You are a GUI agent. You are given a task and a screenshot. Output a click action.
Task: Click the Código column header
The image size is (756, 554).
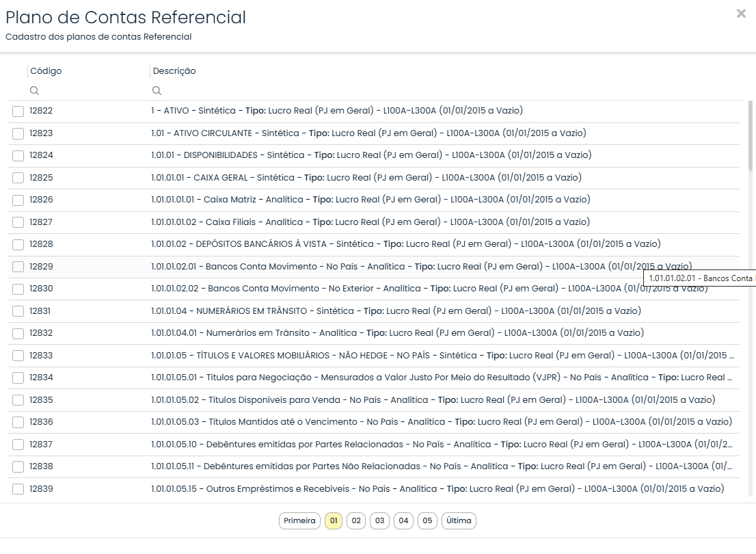tap(46, 71)
